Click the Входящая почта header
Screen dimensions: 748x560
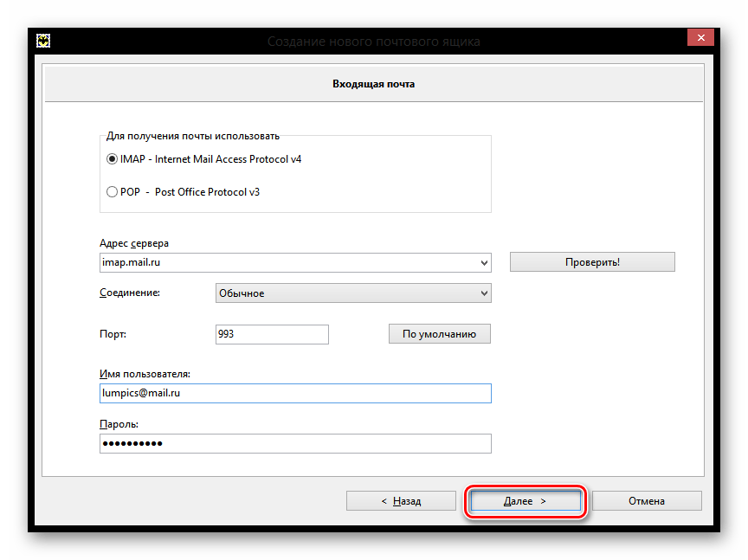coord(373,85)
